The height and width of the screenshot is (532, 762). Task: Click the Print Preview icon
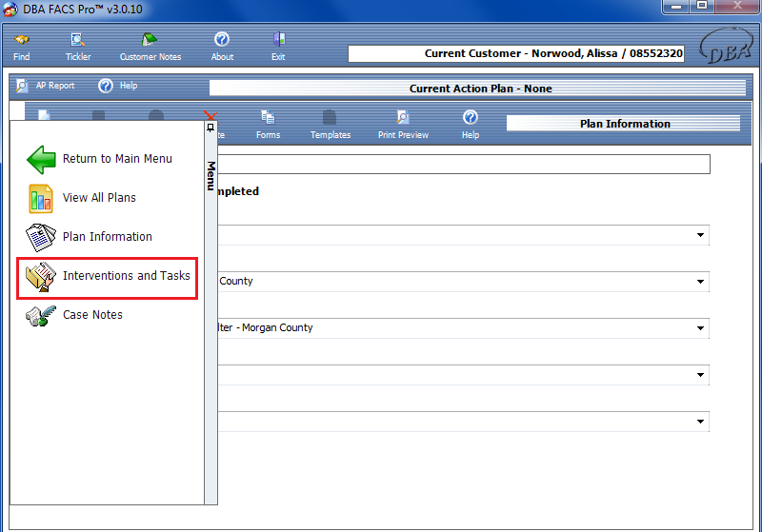click(x=403, y=124)
